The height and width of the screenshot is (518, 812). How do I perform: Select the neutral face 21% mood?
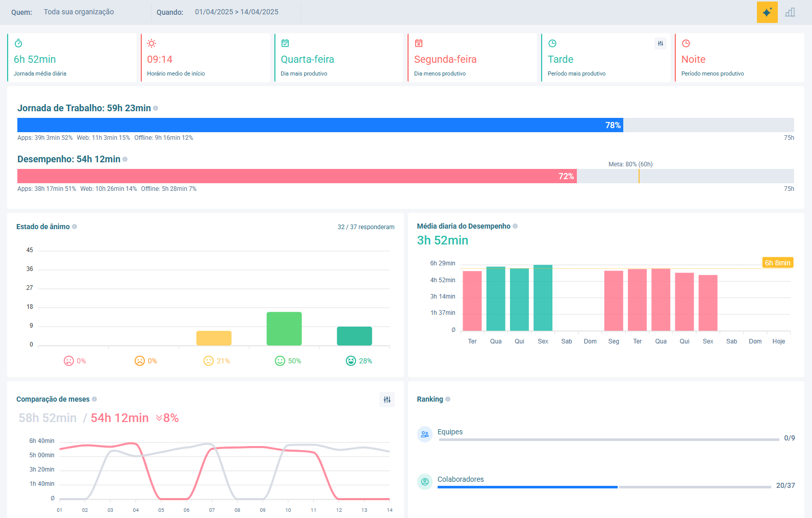tap(209, 361)
